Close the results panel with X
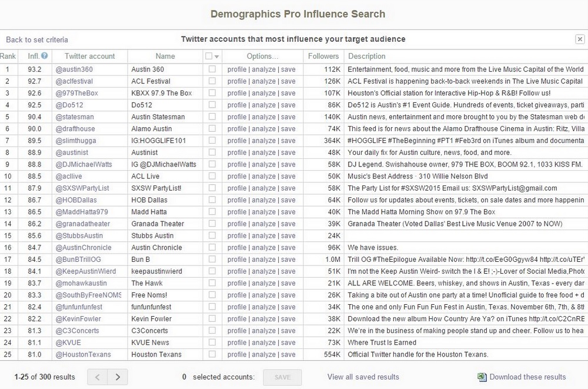The width and height of the screenshot is (588, 389). (x=580, y=39)
